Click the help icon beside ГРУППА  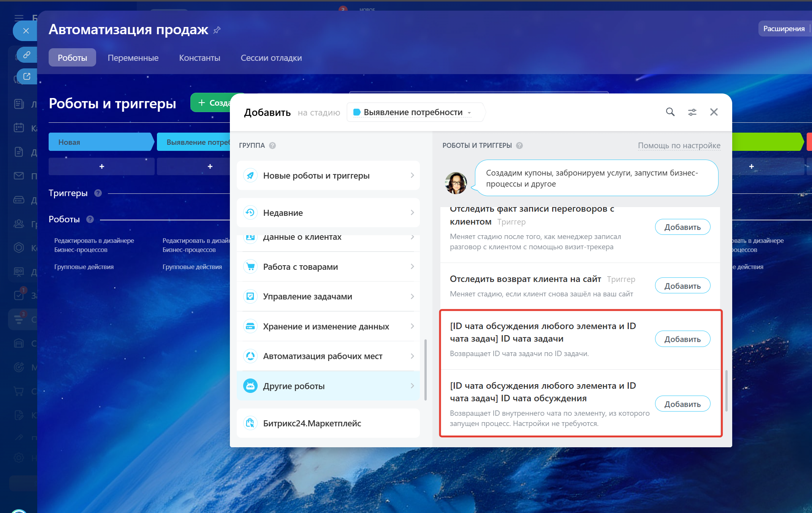tap(272, 146)
